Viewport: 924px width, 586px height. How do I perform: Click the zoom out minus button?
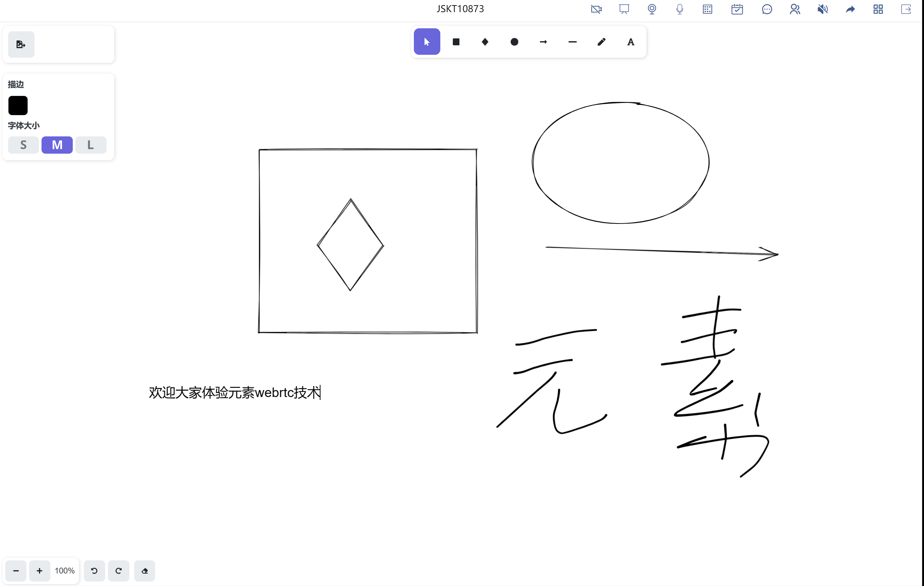point(16,571)
